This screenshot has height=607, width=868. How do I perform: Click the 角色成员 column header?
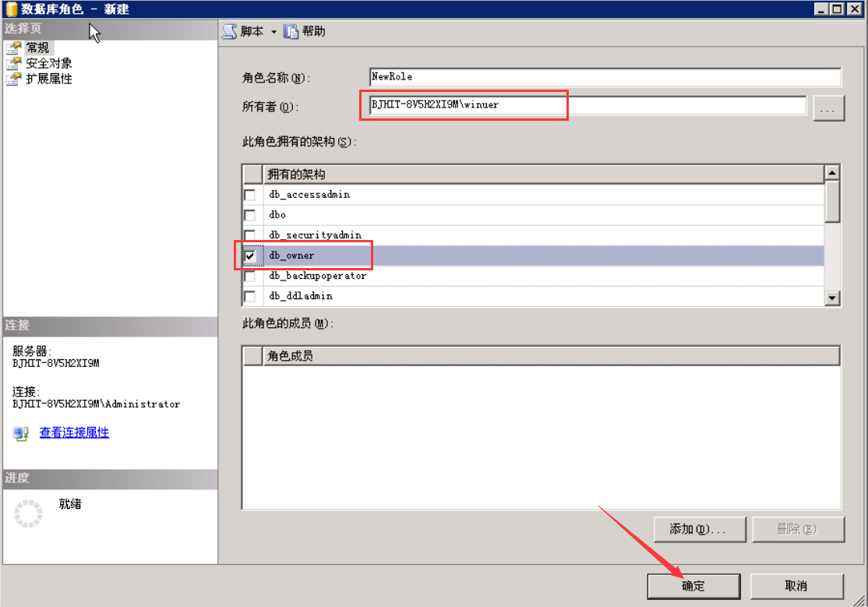(552, 356)
